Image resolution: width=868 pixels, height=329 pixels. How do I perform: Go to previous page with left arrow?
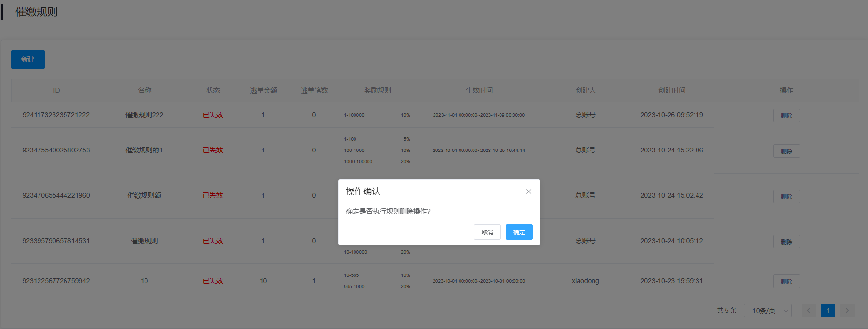(x=808, y=311)
